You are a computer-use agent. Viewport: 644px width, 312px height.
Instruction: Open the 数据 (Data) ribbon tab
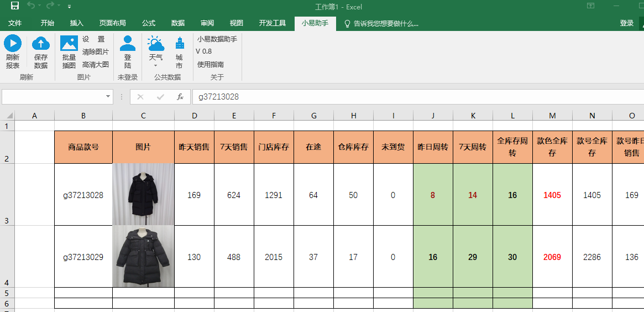pos(178,23)
